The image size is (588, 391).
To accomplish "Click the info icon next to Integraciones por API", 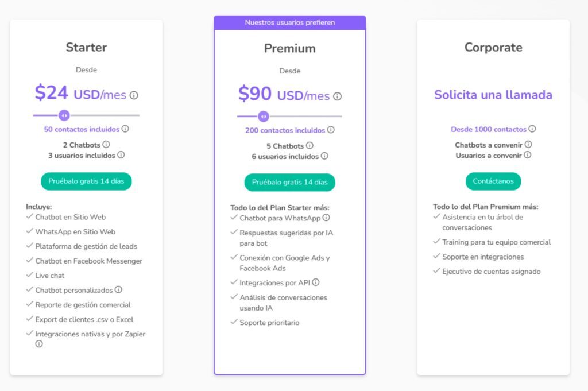I will pos(315,282).
